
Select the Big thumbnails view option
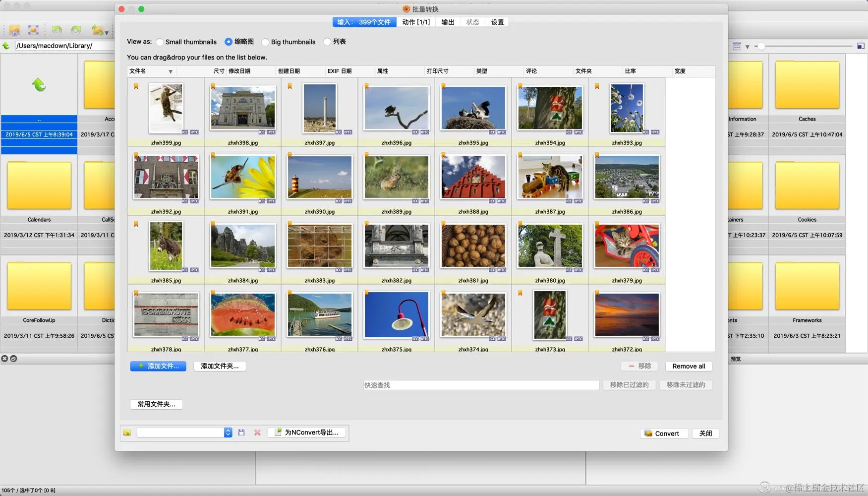265,42
